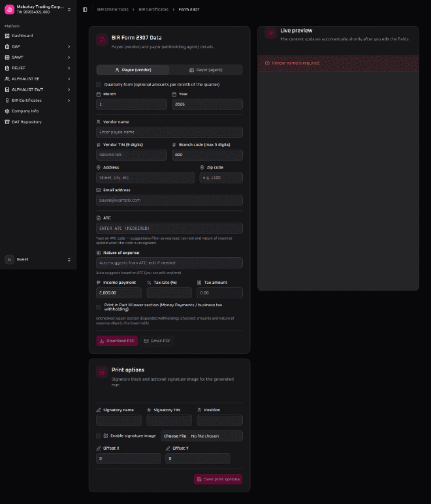Click the Print options printer icon

coord(102,372)
